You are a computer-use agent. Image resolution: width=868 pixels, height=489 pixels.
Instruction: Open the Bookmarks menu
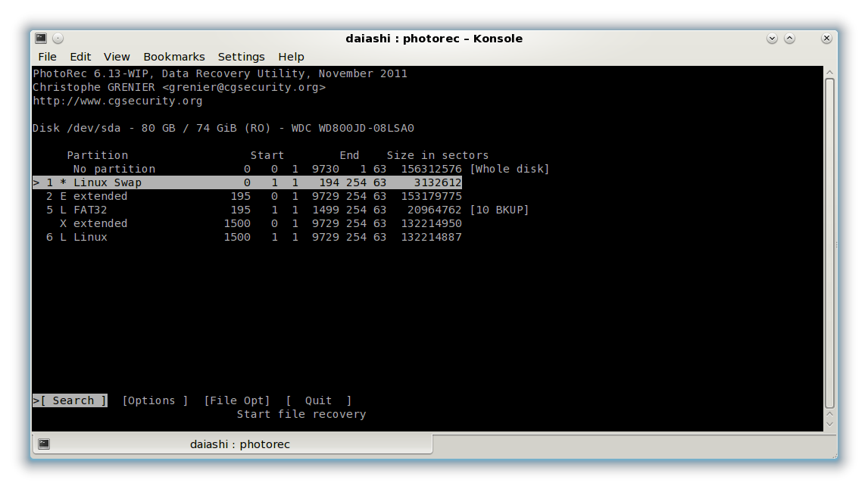[x=173, y=57]
